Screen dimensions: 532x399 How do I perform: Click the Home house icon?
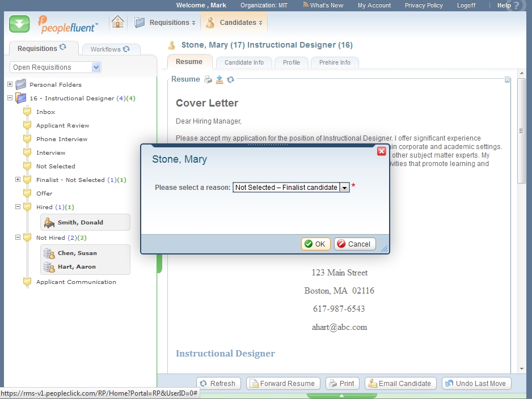point(117,23)
